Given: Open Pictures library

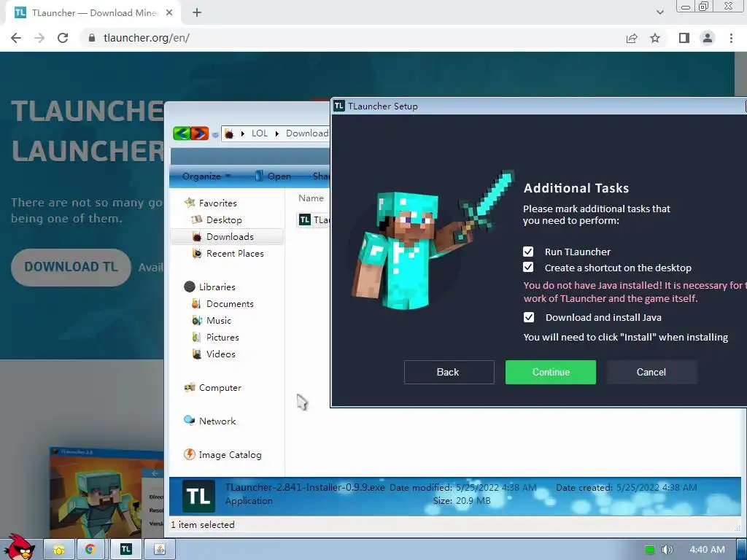Looking at the screenshot, I should tap(222, 337).
